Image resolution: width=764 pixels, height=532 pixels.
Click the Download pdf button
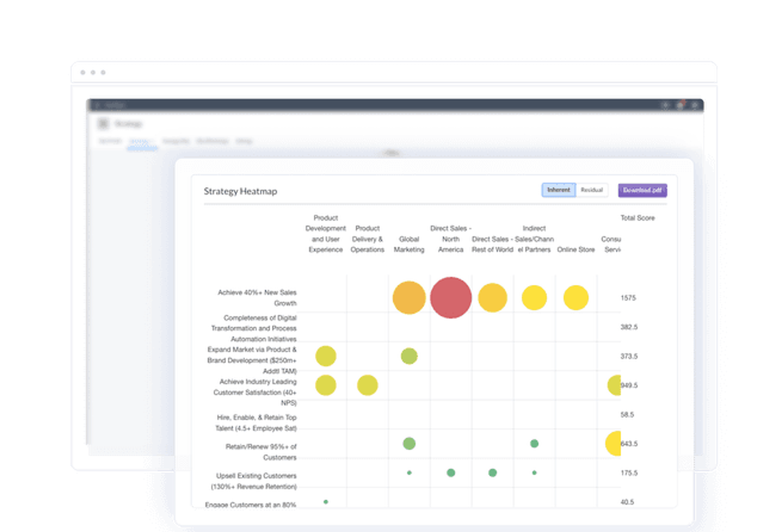642,190
